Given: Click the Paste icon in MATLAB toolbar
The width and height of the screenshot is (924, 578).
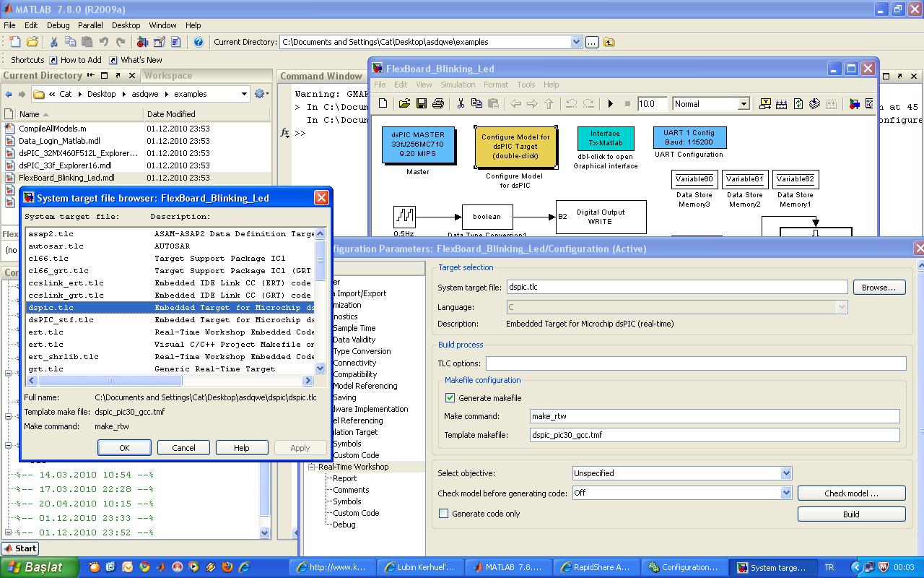Looking at the screenshot, I should (x=87, y=43).
